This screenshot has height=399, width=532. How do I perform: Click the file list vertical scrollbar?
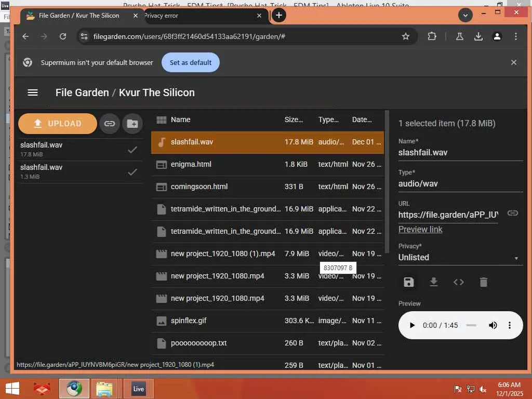387,181
